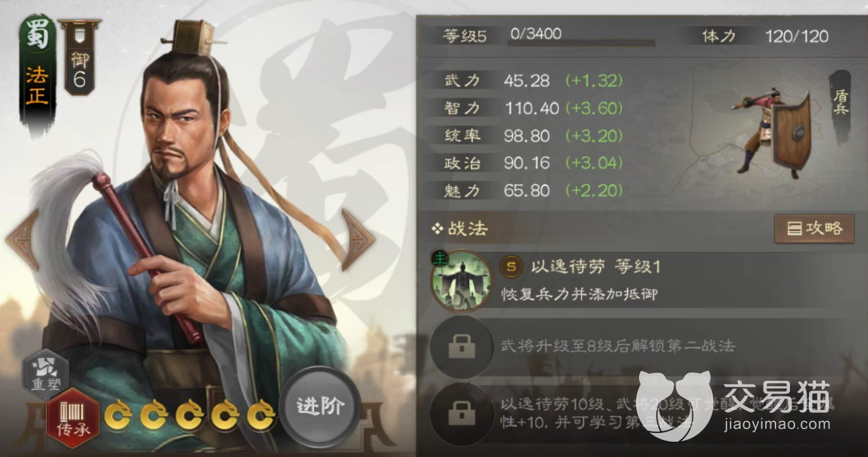Open the 攻略 strategy guide button
This screenshot has height=457, width=868.
click(814, 228)
